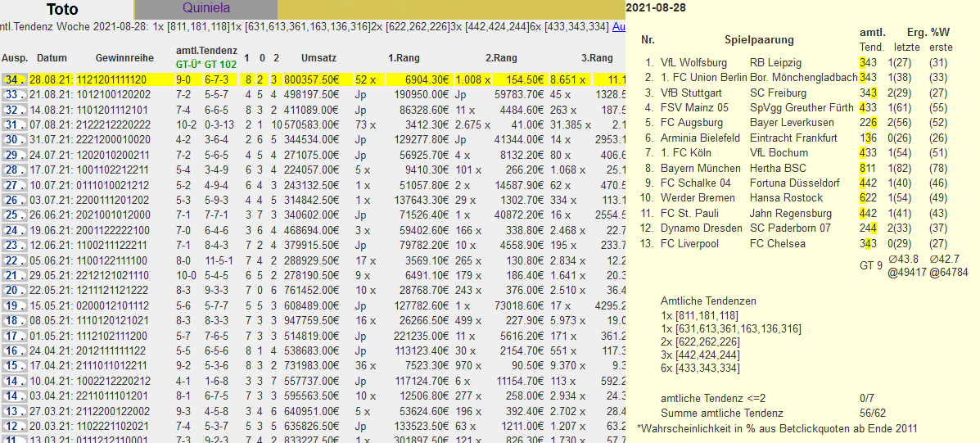
Task: Click the green GT 102 label
Action: (x=221, y=63)
